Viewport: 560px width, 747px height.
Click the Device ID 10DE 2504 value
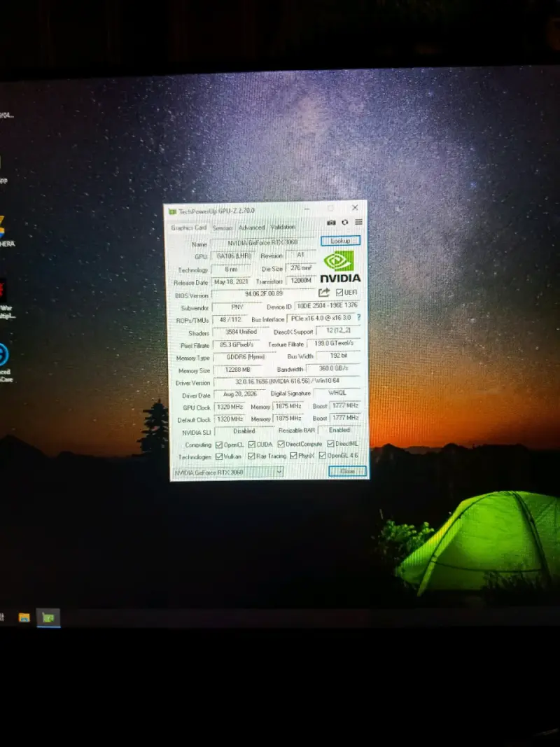(327, 305)
